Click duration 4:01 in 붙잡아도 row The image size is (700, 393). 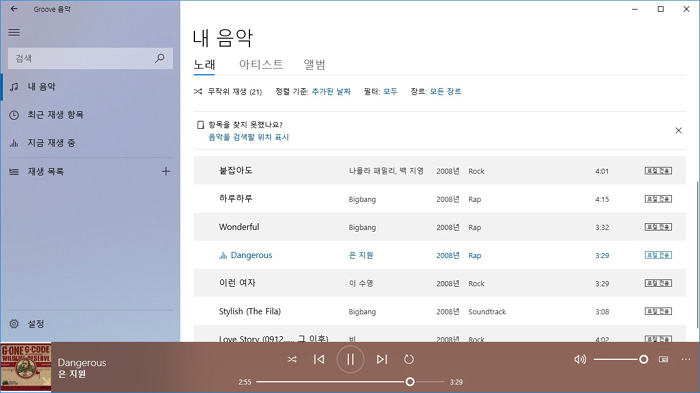(602, 171)
